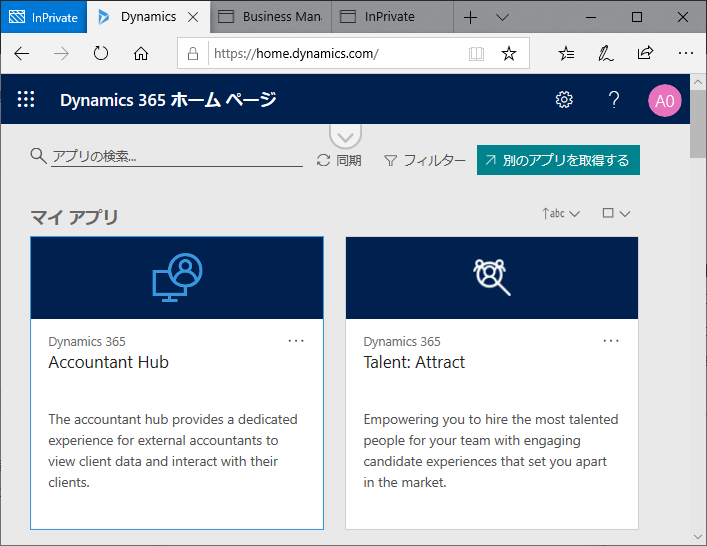Click the site lock security icon
The width and height of the screenshot is (707, 546).
pos(193,54)
